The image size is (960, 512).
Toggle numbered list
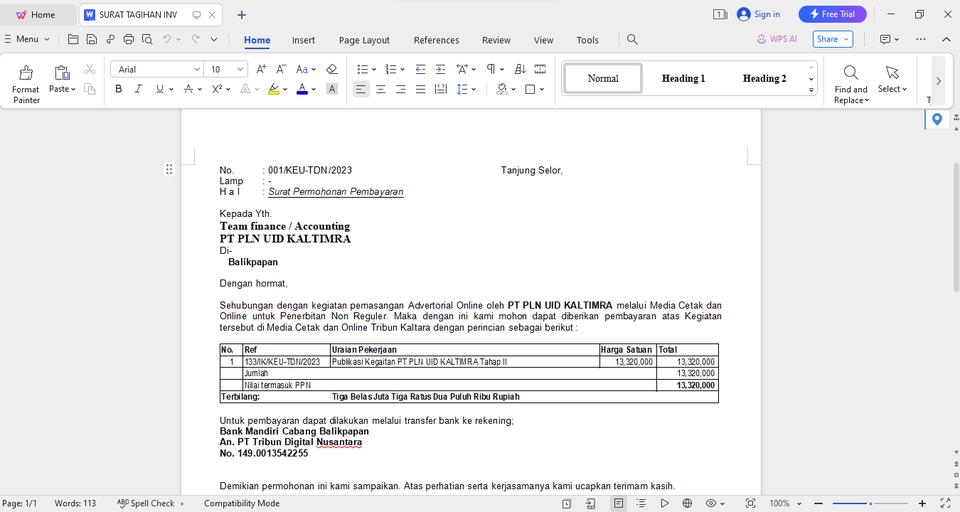391,69
